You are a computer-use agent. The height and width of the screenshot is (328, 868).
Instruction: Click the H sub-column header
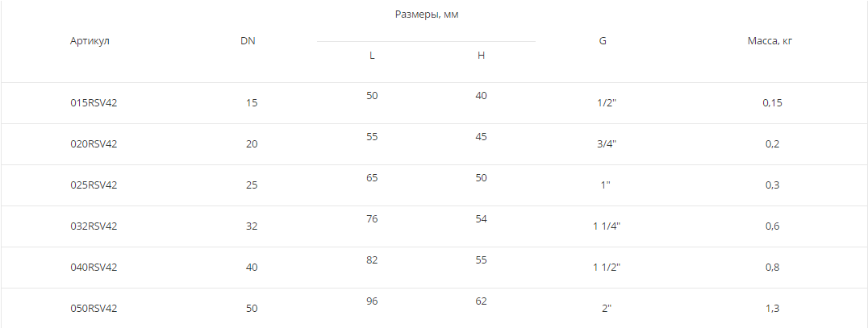click(481, 56)
